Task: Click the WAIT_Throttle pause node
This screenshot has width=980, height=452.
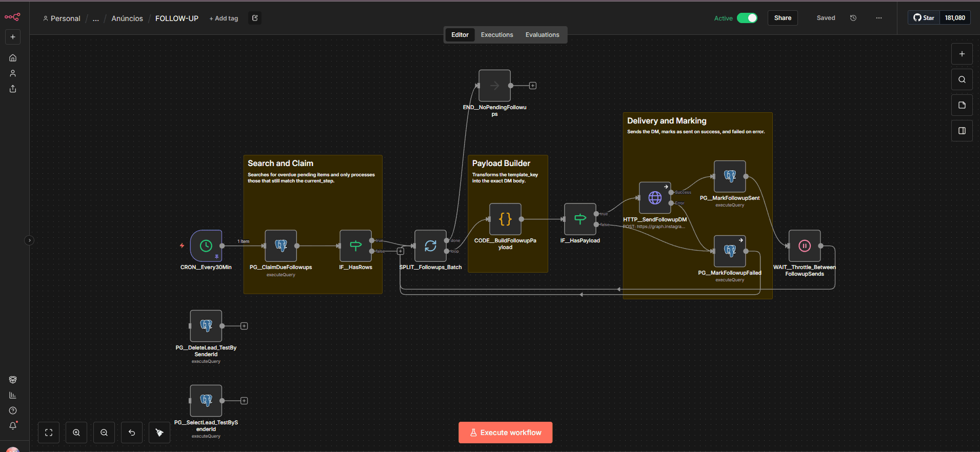Action: point(804,246)
